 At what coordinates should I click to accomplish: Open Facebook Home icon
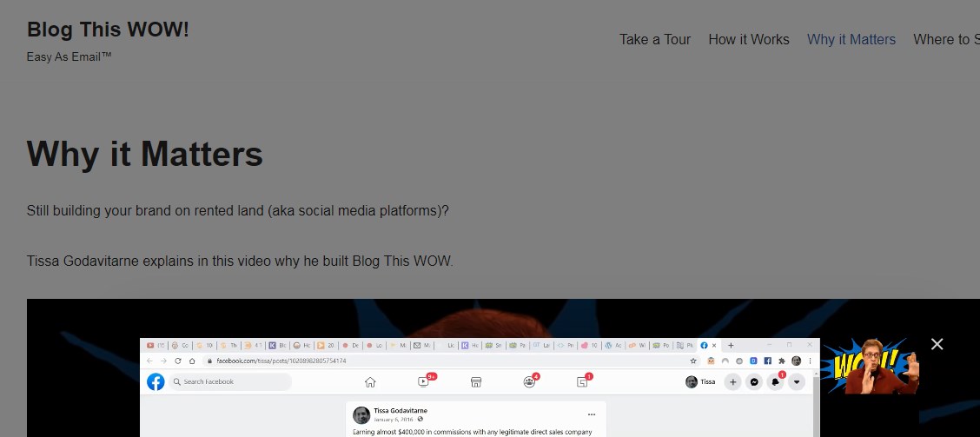point(370,382)
